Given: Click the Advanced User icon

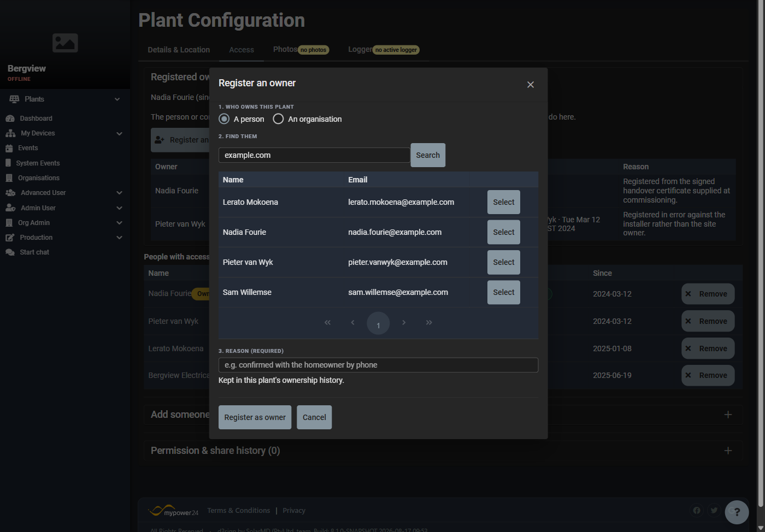Looking at the screenshot, I should point(10,193).
